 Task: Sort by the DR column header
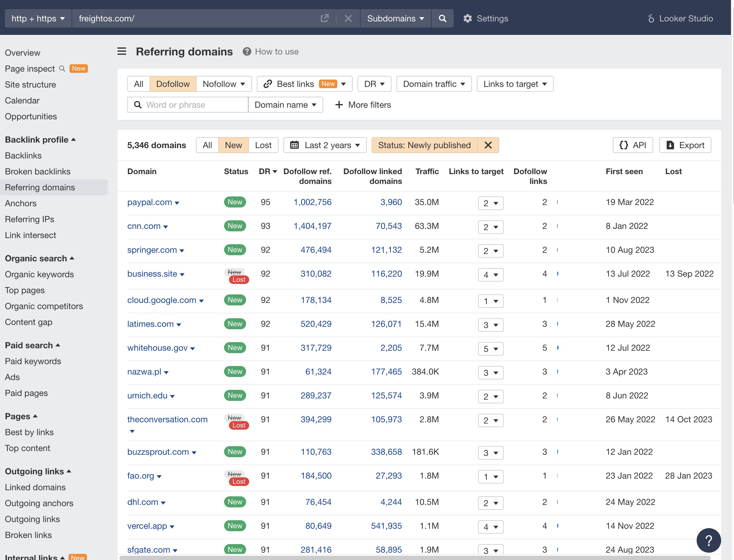[x=268, y=171]
